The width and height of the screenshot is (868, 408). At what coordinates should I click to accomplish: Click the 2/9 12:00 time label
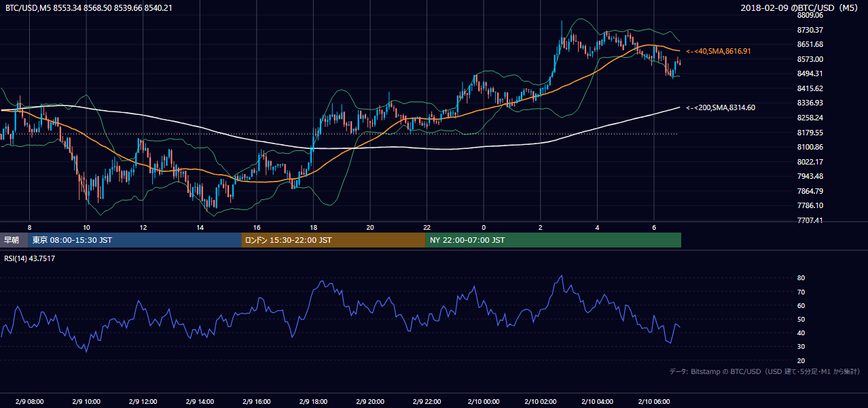143,402
